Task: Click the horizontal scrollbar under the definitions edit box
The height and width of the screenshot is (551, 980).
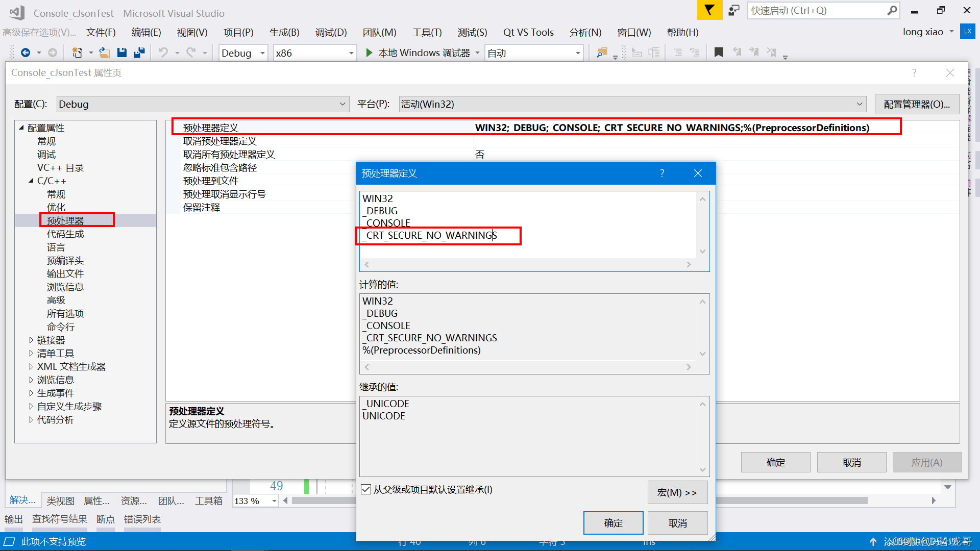Action: click(x=527, y=264)
